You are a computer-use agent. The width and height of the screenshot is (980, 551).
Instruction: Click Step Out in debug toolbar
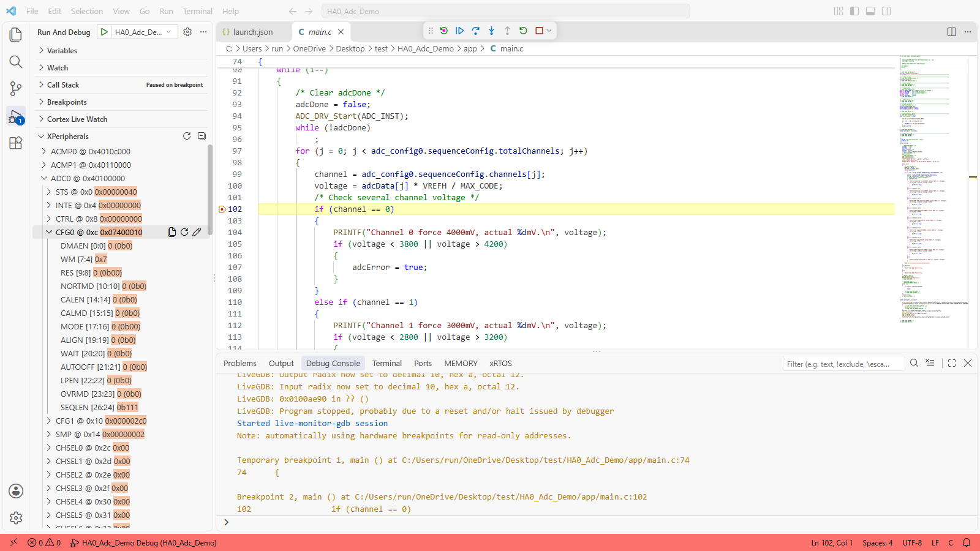coord(508,31)
